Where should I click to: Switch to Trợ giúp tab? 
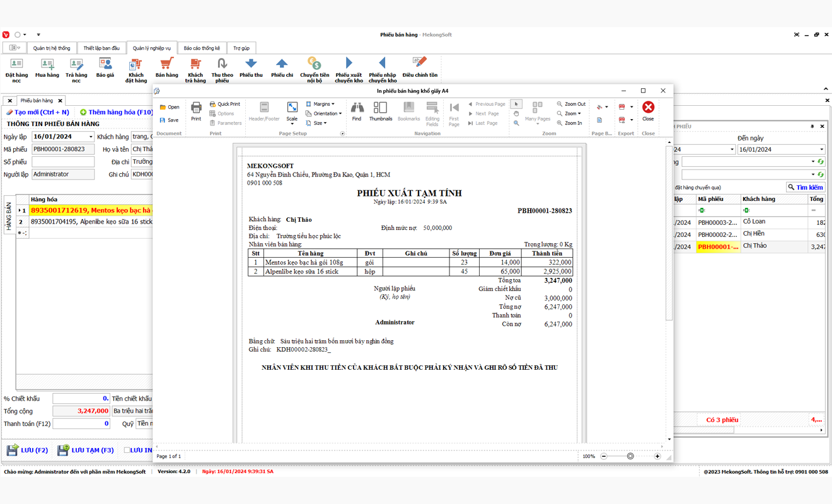tap(241, 48)
